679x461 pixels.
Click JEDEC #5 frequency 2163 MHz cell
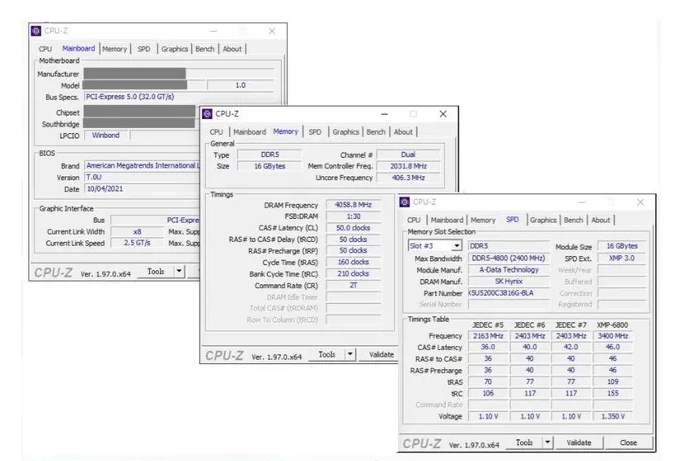(488, 335)
